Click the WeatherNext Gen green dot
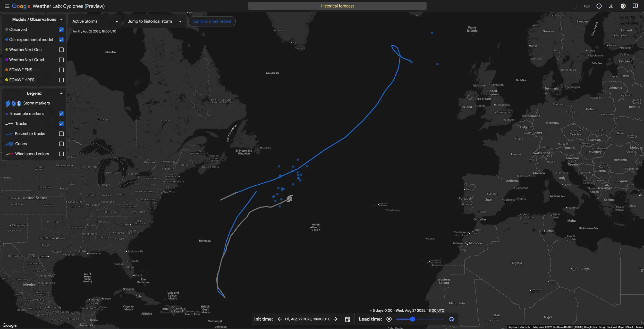Image resolution: width=644 pixels, height=329 pixels. [7, 50]
